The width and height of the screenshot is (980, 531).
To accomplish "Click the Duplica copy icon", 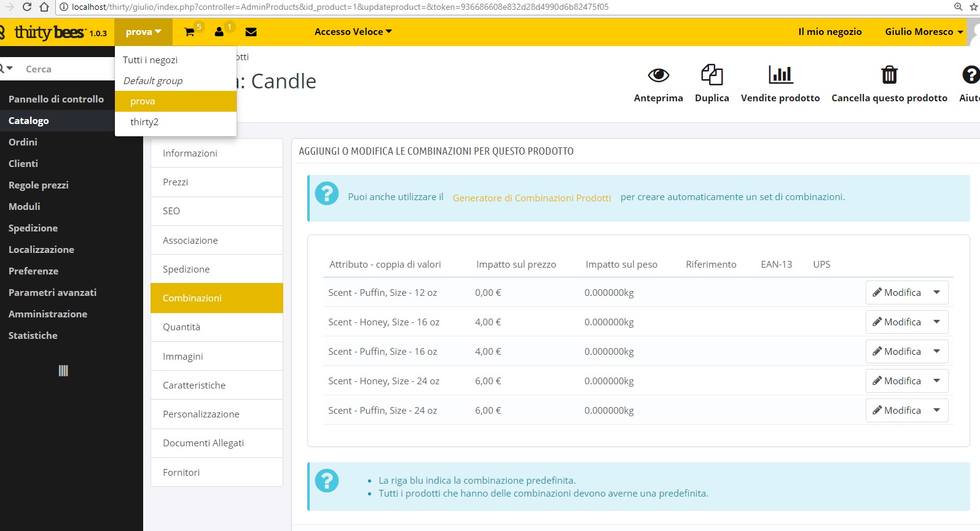I will [x=711, y=75].
